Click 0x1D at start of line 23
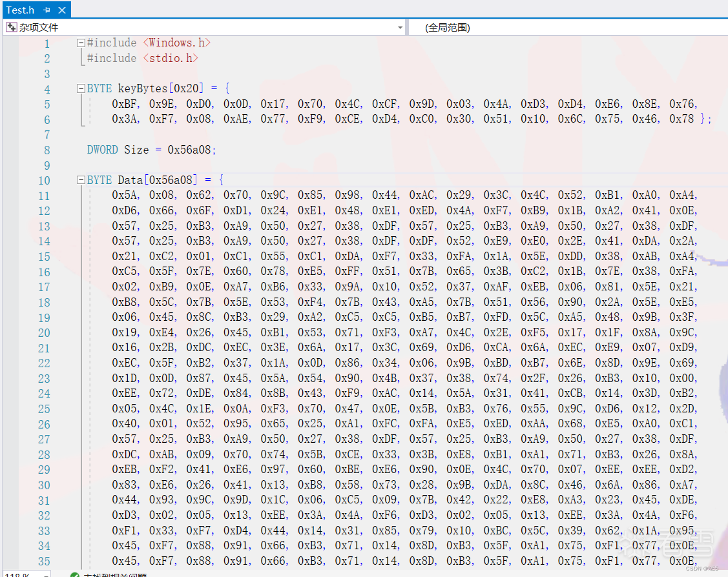728x577 pixels. pos(124,378)
